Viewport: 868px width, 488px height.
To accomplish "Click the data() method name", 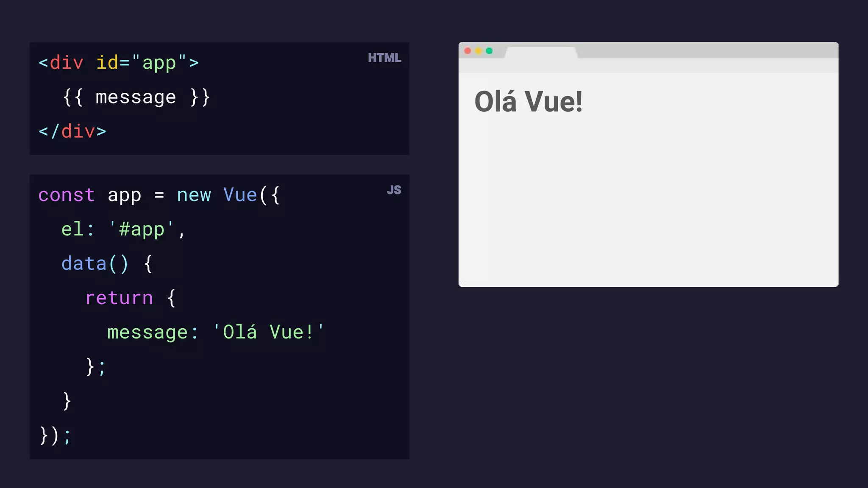I will pyautogui.click(x=84, y=264).
